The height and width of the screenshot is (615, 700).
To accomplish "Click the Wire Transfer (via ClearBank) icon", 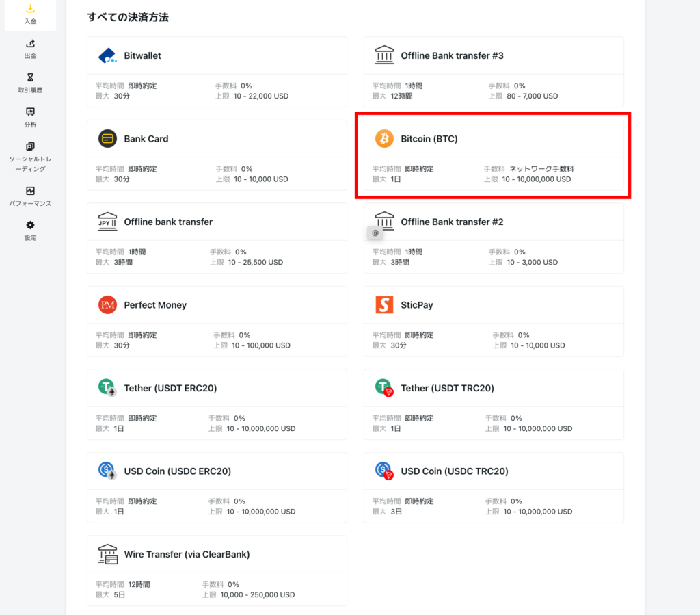I will click(107, 554).
